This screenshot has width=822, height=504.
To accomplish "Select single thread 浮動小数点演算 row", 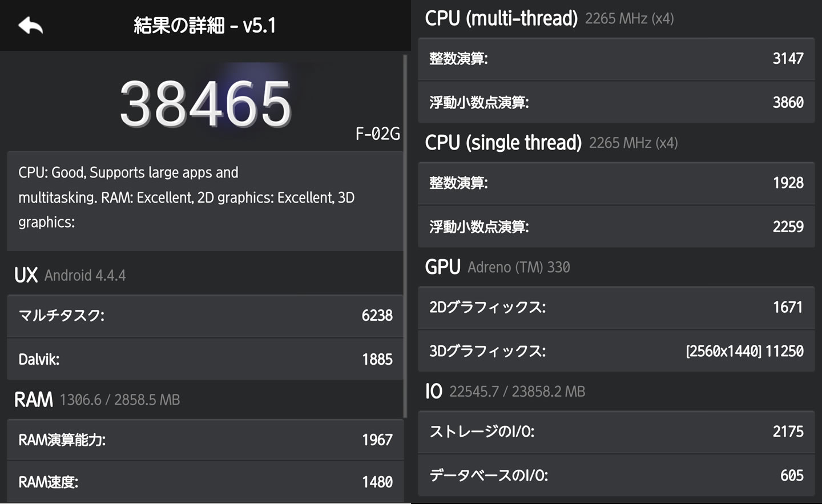I will tap(616, 227).
